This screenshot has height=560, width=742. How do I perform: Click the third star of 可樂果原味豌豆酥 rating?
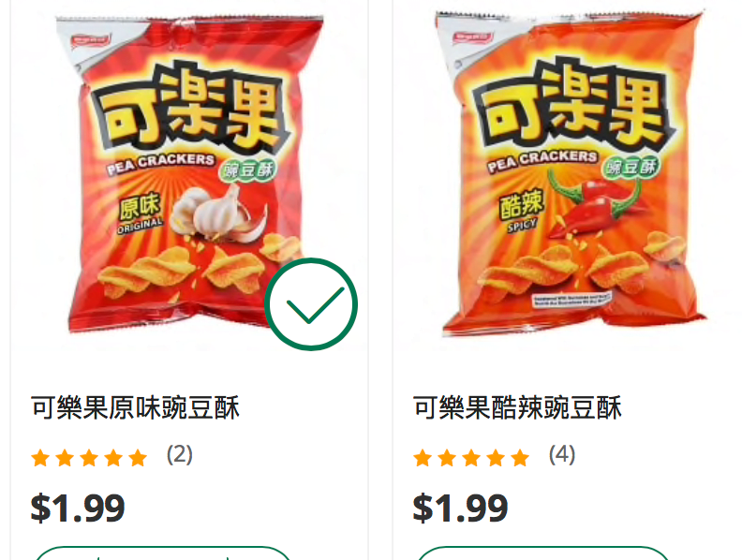click(x=89, y=458)
